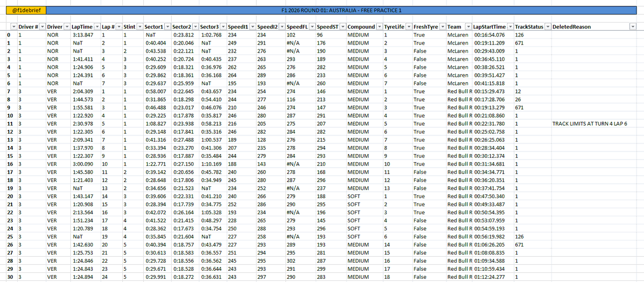Select the LapTime cell 3:13.847
Viewport: 644px width, 282px height.
85,34
